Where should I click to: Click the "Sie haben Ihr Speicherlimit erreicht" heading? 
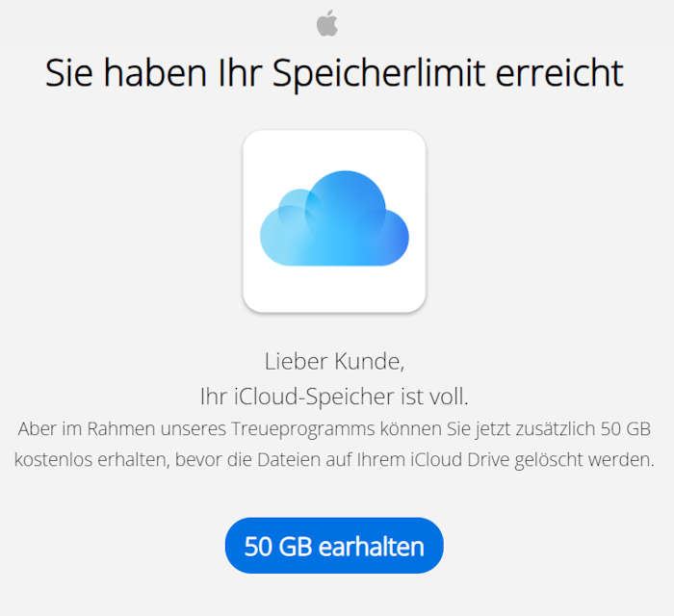(334, 74)
